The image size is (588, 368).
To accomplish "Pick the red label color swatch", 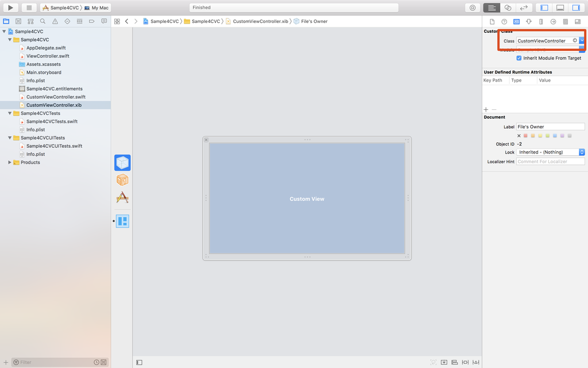I will pyautogui.click(x=526, y=136).
